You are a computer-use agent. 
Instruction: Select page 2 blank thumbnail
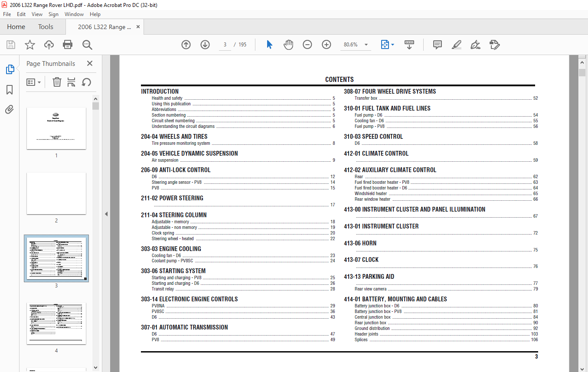pyautogui.click(x=56, y=193)
